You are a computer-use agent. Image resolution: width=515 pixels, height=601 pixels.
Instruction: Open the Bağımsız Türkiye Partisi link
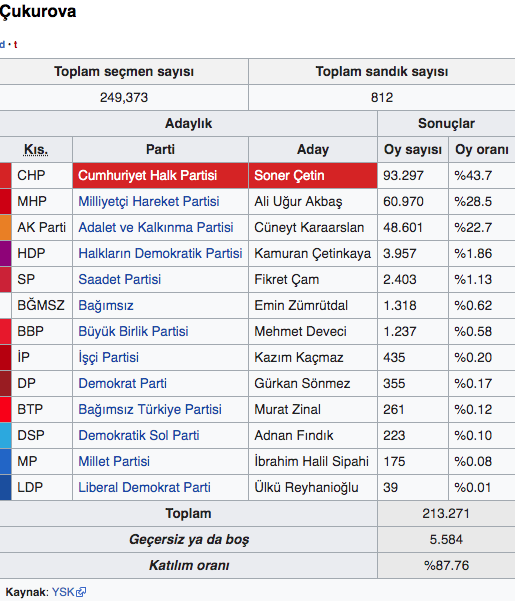[x=150, y=409]
